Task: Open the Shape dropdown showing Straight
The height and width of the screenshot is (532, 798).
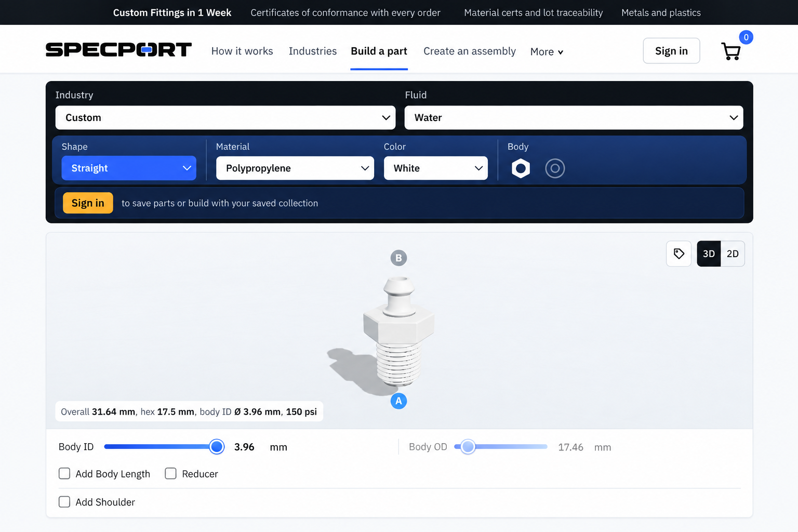Action: pos(129,168)
